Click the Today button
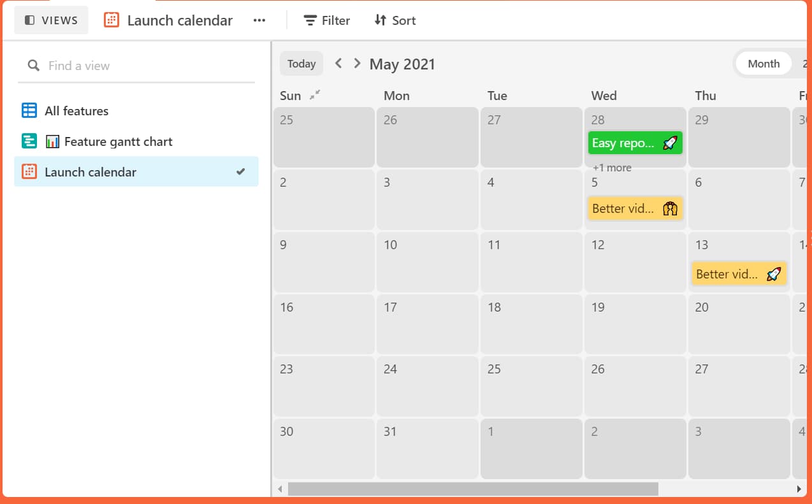The image size is (812, 504). [x=301, y=63]
